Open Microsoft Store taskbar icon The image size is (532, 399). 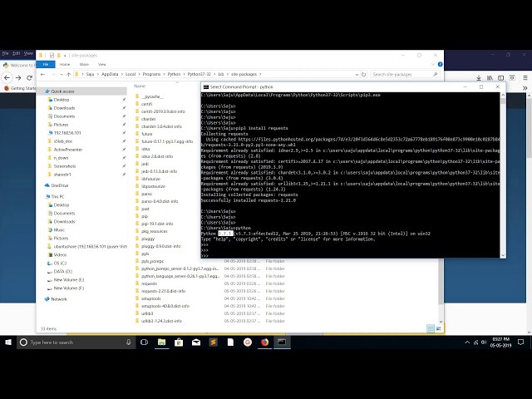pos(179,342)
